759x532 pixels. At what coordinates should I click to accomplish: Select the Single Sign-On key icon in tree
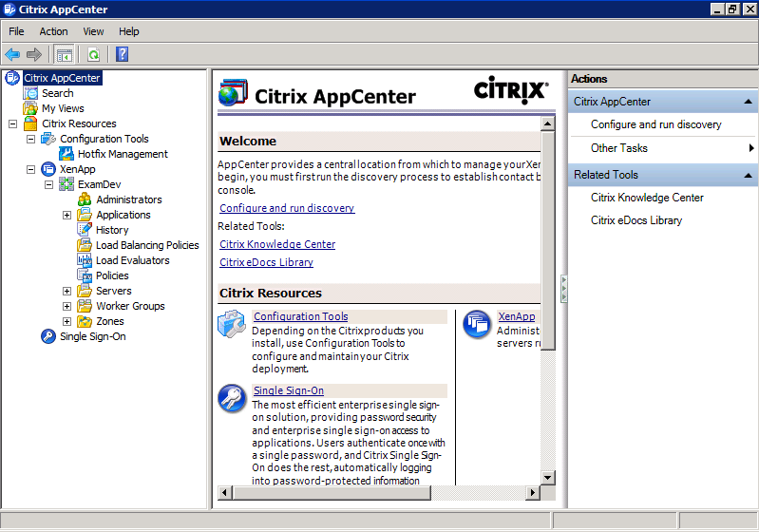pyautogui.click(x=48, y=336)
